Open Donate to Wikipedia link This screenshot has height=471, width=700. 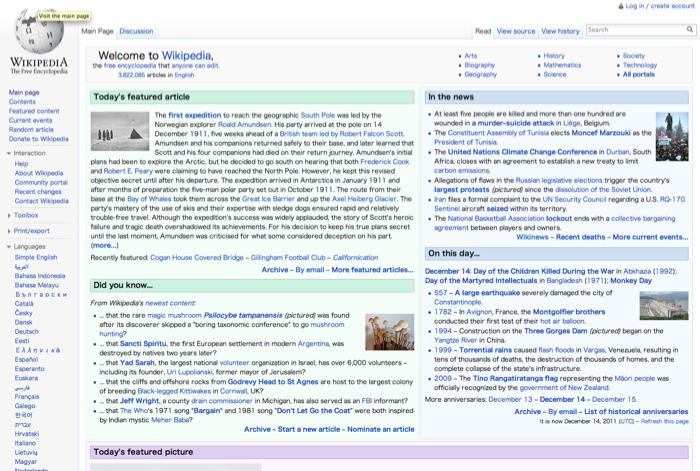(39, 139)
